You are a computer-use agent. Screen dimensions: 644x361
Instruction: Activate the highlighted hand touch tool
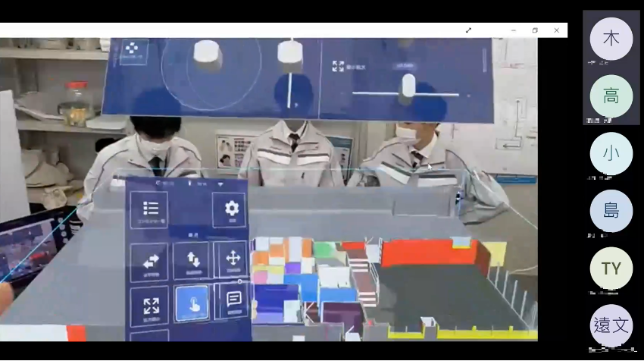click(x=192, y=303)
